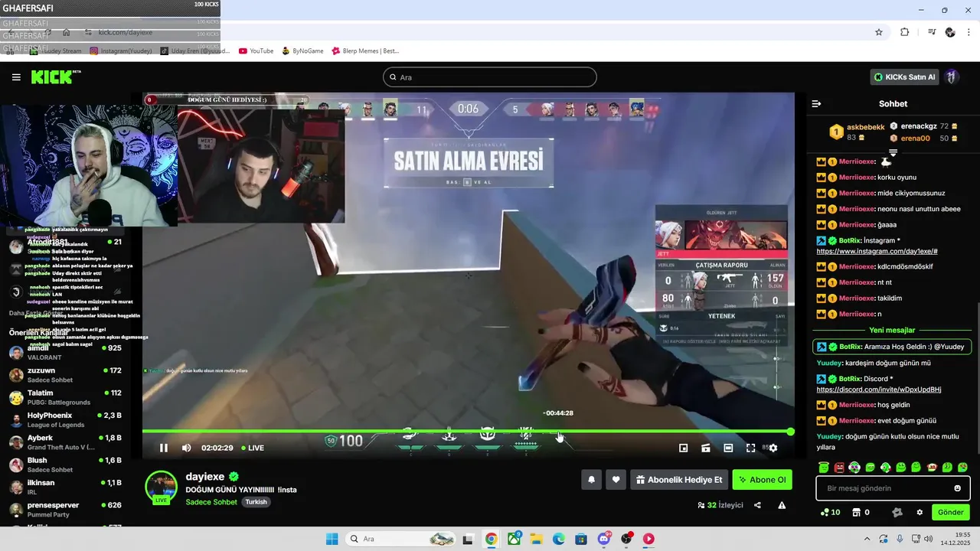Open chat settings gear icon
980x551 pixels.
point(920,512)
